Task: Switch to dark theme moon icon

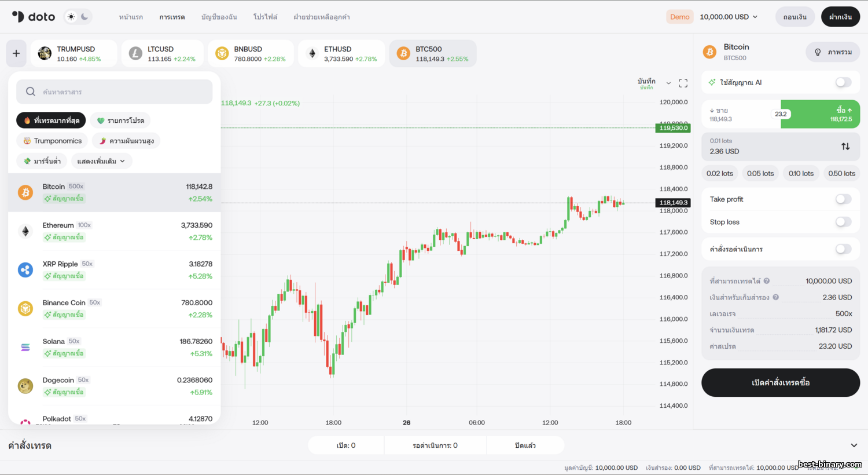Action: click(x=84, y=17)
